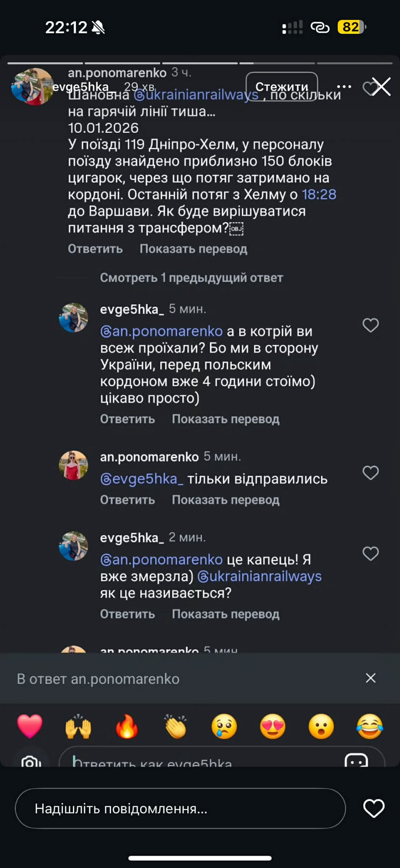Send red heart emoji reaction

30,726
